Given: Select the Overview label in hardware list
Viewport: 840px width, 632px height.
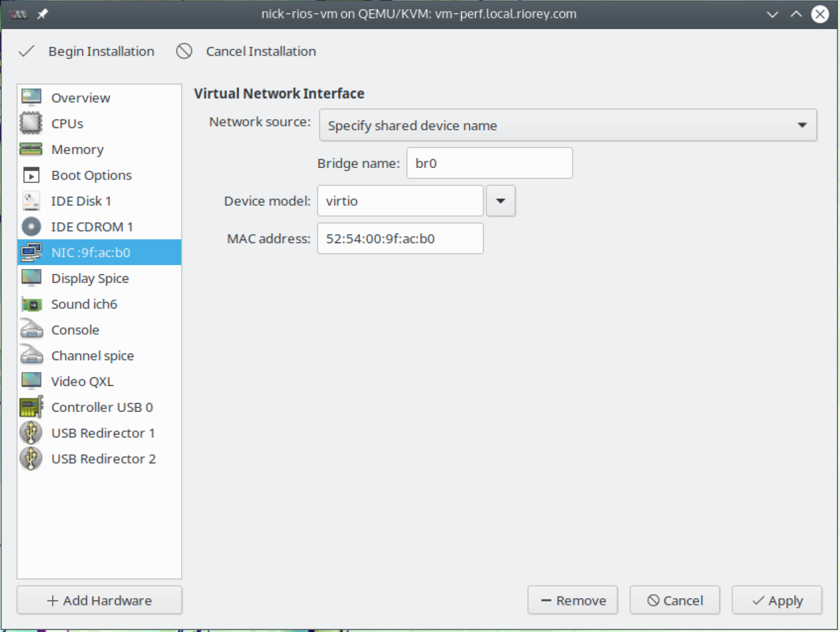Looking at the screenshot, I should pos(81,98).
